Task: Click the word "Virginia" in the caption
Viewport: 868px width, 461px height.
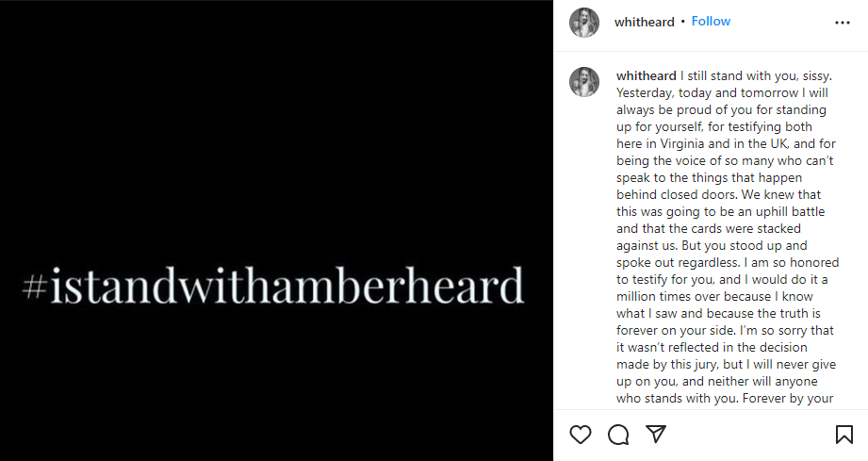Action: 673,143
